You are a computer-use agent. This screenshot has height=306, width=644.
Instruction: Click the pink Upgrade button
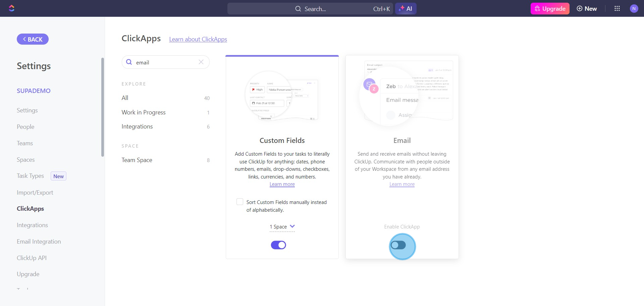550,9
